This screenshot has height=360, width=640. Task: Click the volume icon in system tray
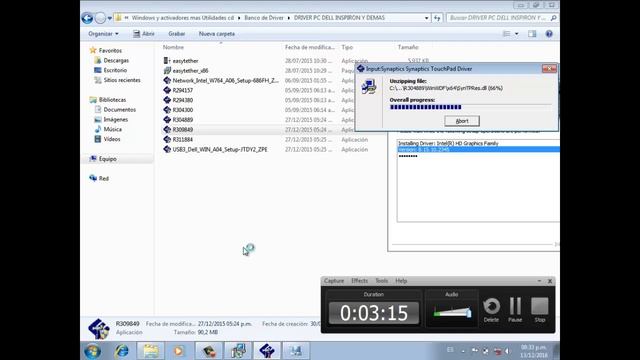pyautogui.click(x=508, y=351)
